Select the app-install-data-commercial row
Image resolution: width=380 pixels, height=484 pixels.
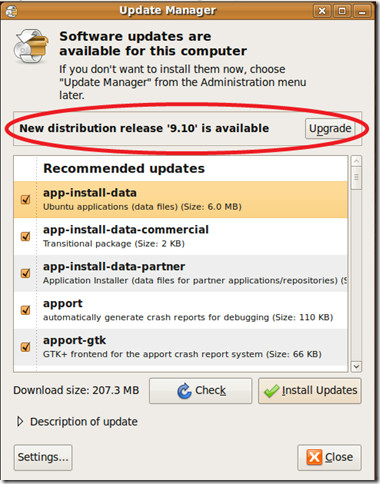[x=181, y=237]
